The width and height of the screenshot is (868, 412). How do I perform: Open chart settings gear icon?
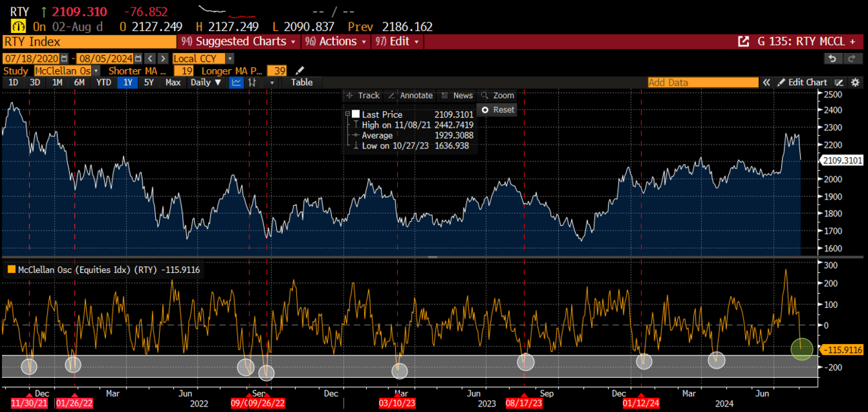[855, 82]
